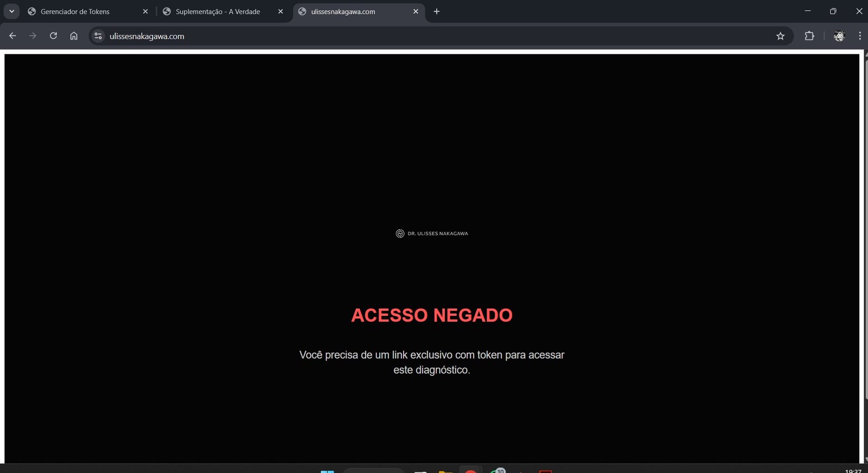Close the Suplementação - A Verdade tab
This screenshot has height=473, width=868.
coord(280,11)
